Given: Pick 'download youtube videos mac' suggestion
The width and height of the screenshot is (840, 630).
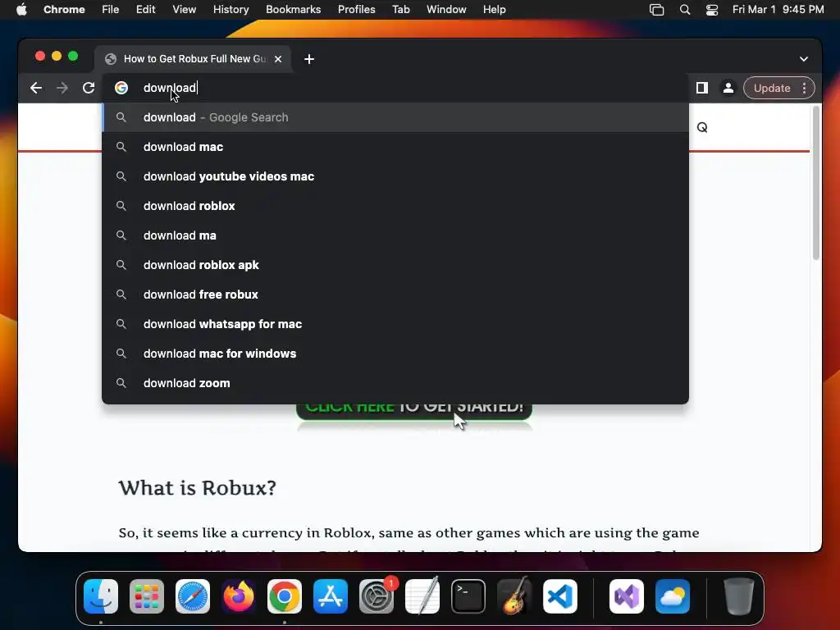Looking at the screenshot, I should pos(395,176).
